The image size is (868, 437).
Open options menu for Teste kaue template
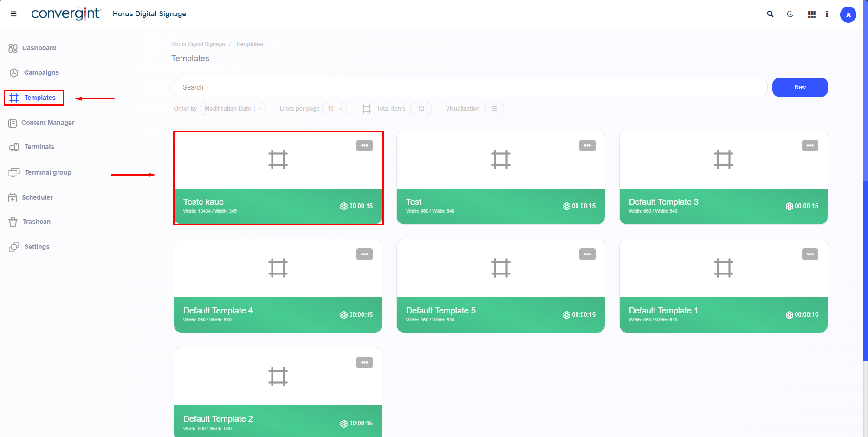(364, 146)
